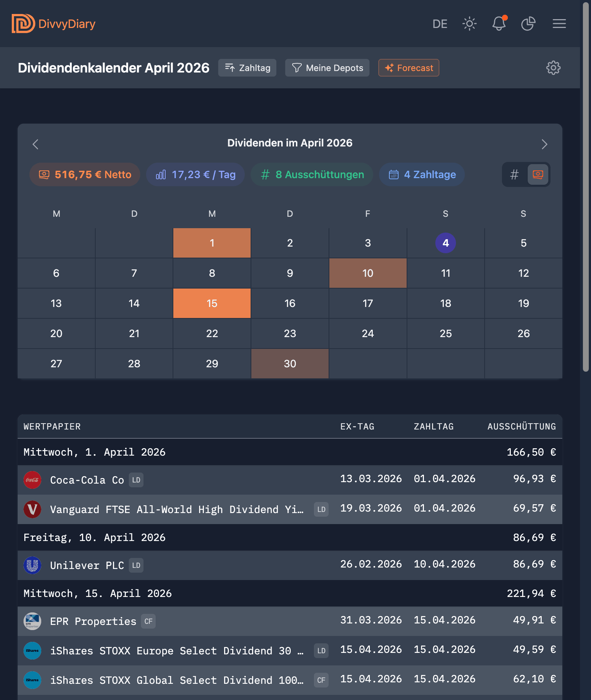Open calendar settings with the gear icon

click(553, 68)
